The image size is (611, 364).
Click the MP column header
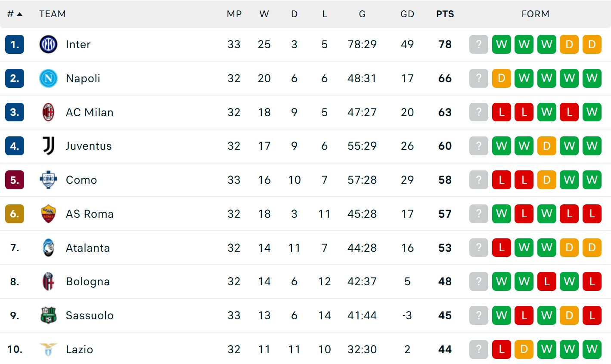tap(234, 14)
